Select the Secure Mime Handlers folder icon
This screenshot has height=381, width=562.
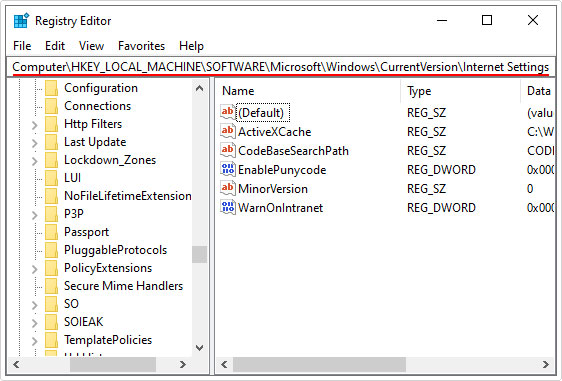click(51, 286)
